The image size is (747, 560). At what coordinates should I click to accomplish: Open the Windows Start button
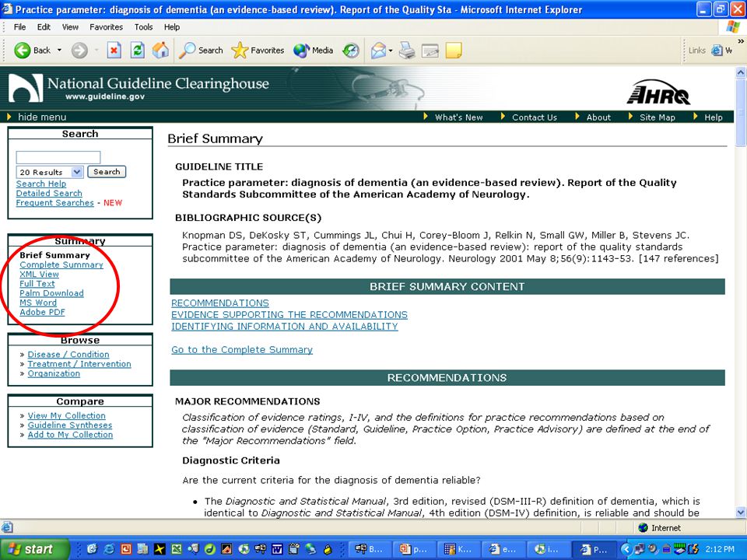pyautogui.click(x=33, y=549)
